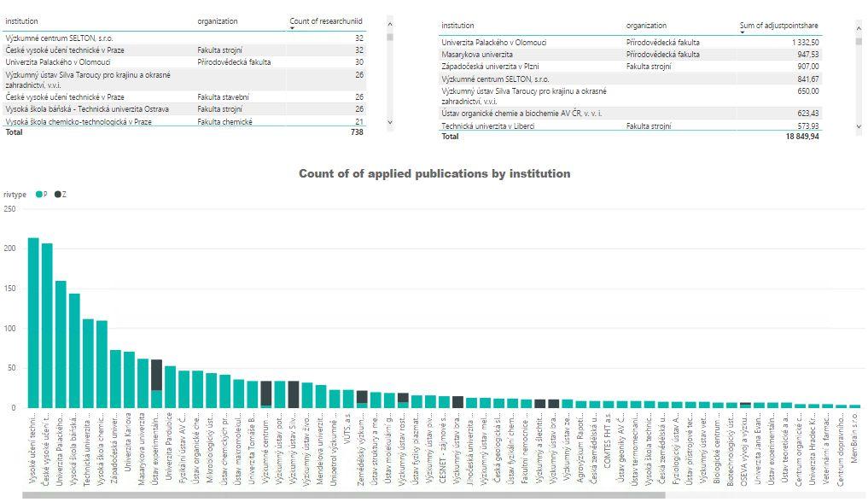Select the dark Z legend swatch
Viewport: 868px width, 502px height.
click(x=57, y=195)
